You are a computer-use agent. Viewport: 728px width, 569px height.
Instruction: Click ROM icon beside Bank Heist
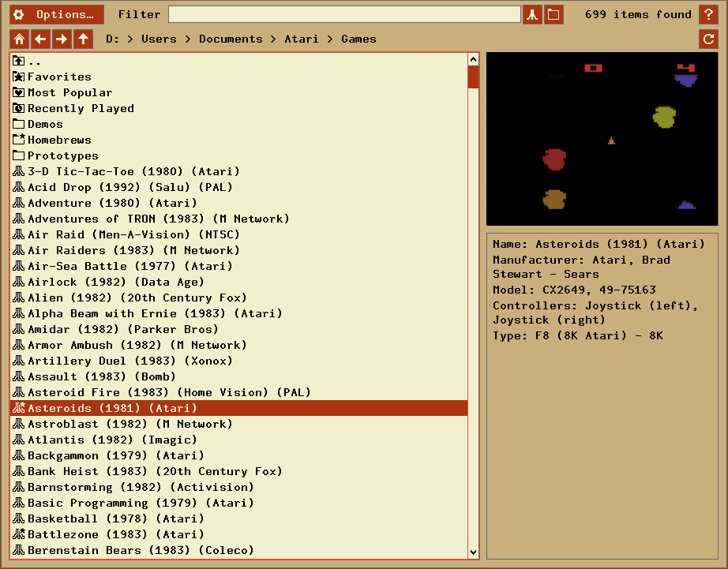pyautogui.click(x=19, y=471)
